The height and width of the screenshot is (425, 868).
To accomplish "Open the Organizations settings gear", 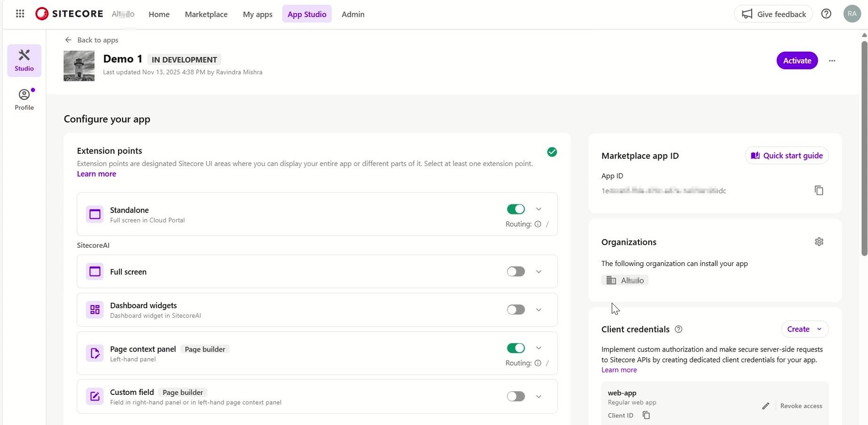I will pyautogui.click(x=819, y=241).
